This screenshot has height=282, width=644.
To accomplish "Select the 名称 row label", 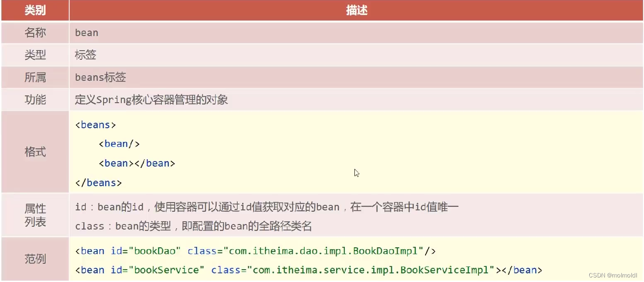I will (x=35, y=32).
